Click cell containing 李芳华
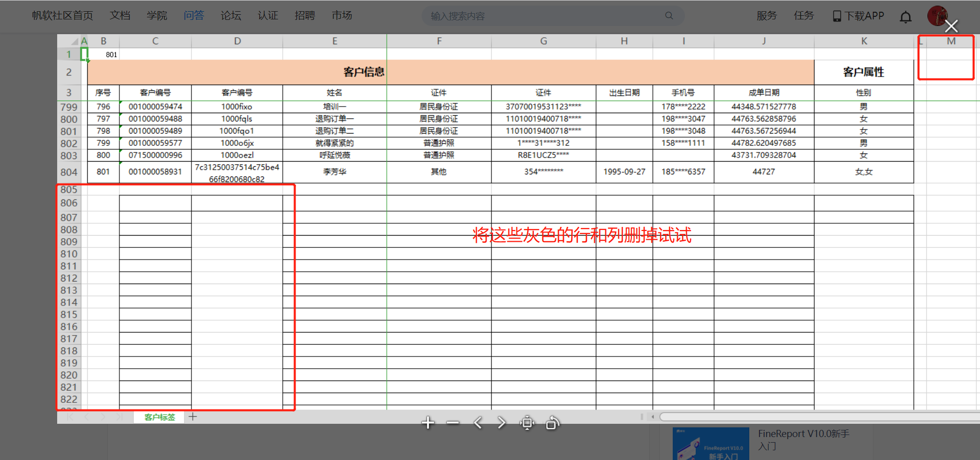The height and width of the screenshot is (460, 980). click(334, 172)
